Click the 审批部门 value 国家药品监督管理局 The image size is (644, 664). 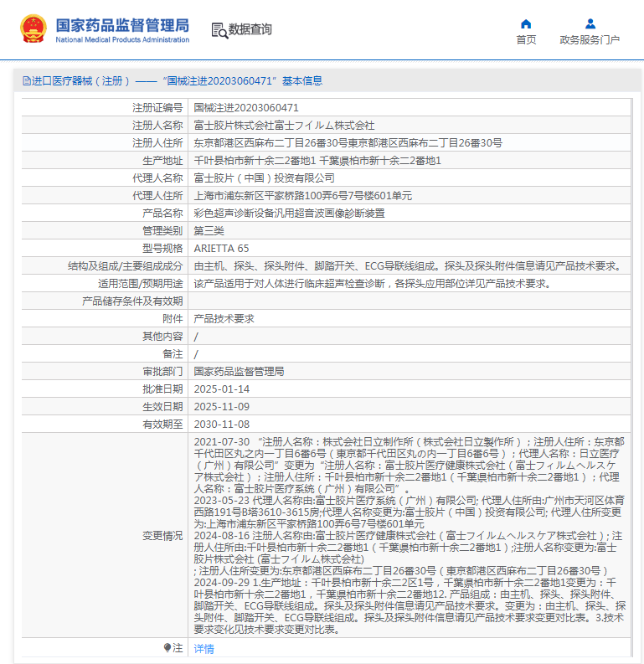coord(239,372)
